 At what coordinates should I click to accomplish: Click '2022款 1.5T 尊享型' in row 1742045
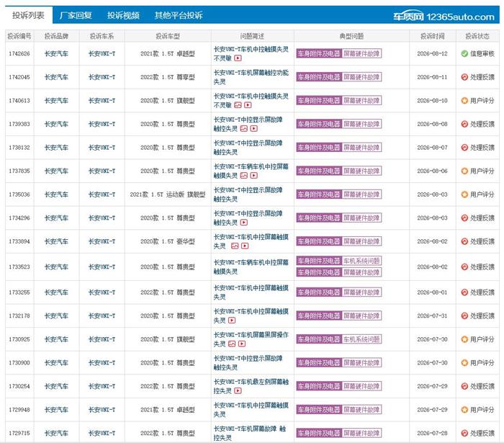168,77
